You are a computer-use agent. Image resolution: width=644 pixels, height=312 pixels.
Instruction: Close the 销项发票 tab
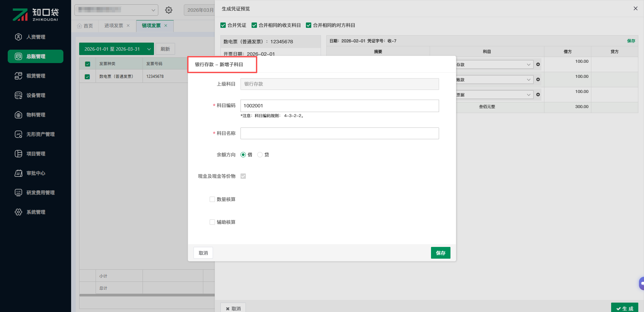[x=166, y=25]
